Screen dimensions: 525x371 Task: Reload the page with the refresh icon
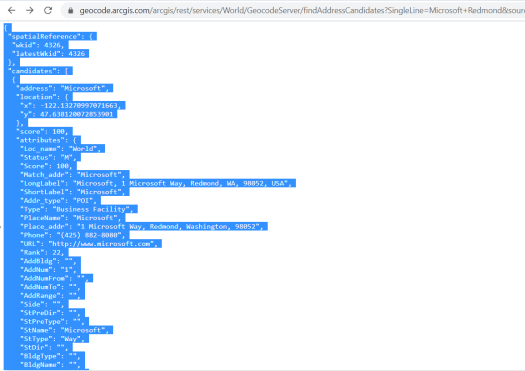pos(48,11)
